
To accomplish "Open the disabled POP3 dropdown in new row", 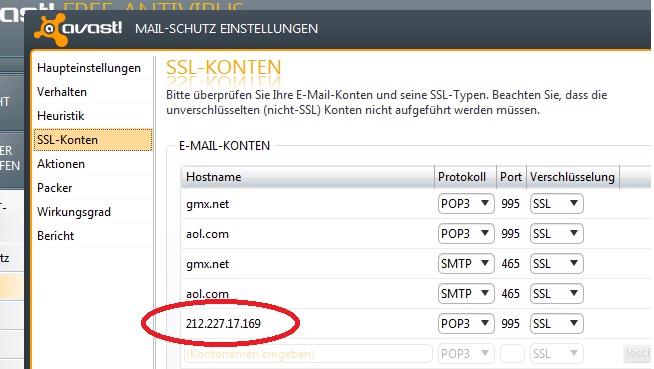I will click(466, 354).
